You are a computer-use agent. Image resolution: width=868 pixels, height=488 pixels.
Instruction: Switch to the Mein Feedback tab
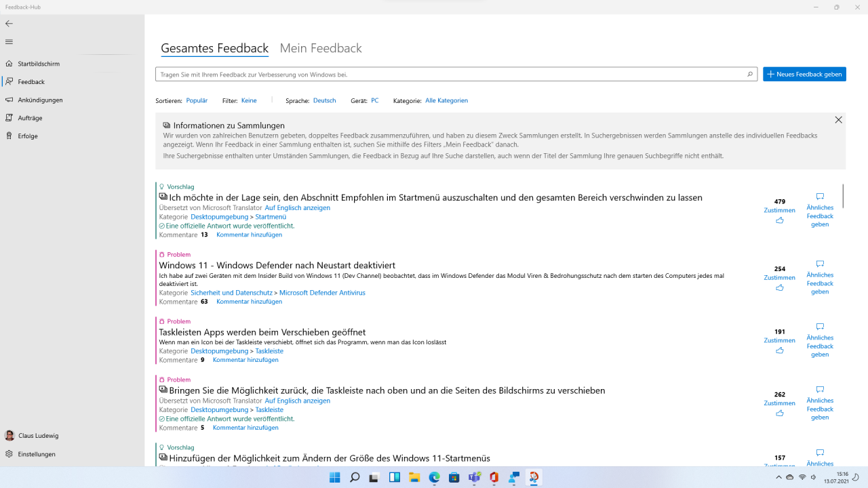point(321,48)
